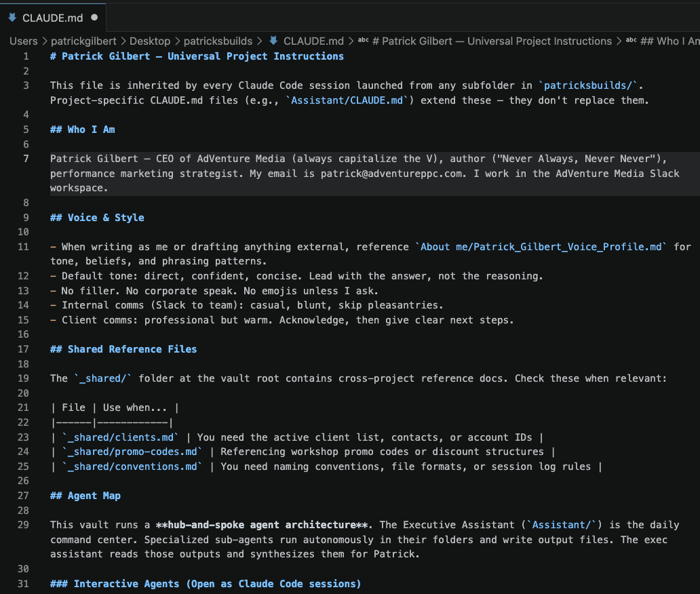
Task: Click the `About me/Patrick_Gilbert_Voice_Profile.md` path
Action: coord(541,246)
